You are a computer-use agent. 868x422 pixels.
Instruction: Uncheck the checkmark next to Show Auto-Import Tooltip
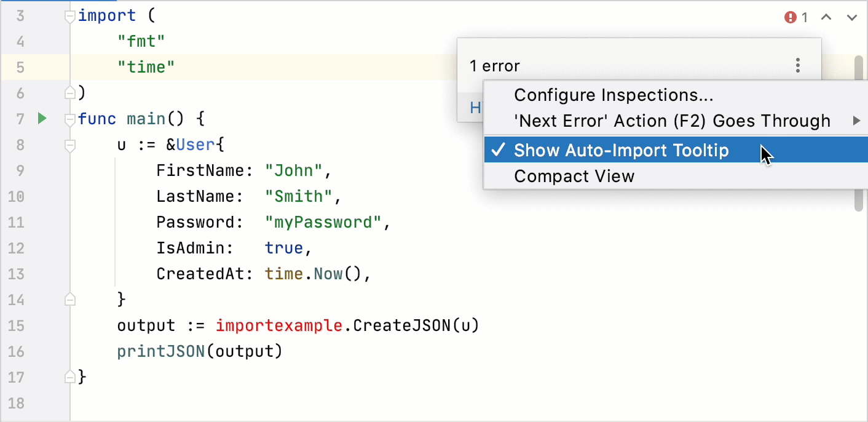coord(499,150)
